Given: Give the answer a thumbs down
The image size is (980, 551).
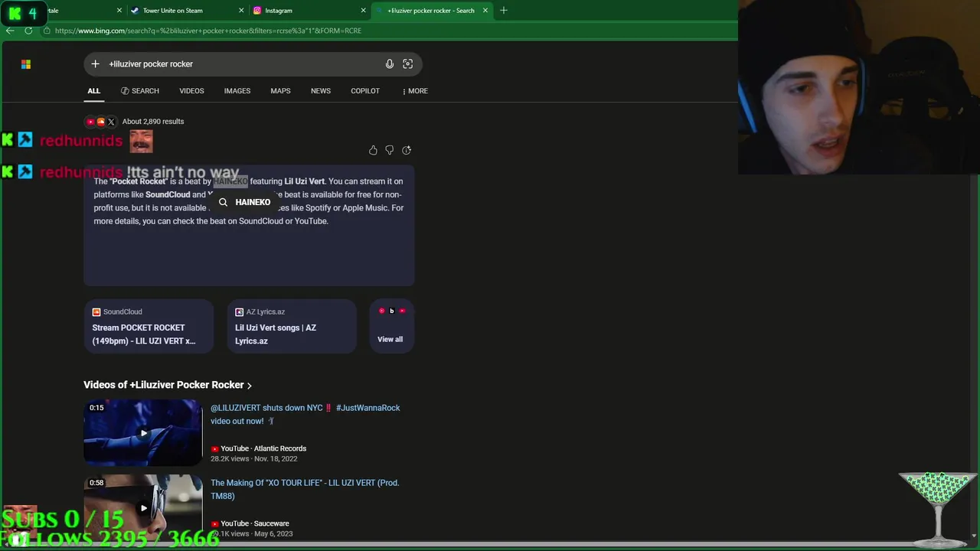Looking at the screenshot, I should [x=390, y=150].
